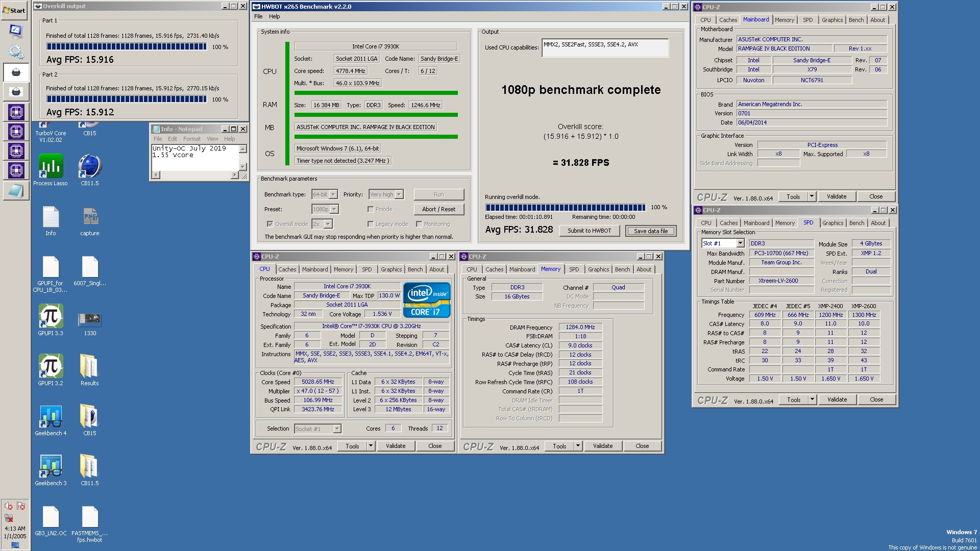Expand Tools arrow in CPU-Z Mainboard window
Screen dimensions: 980x551
[x=811, y=196]
